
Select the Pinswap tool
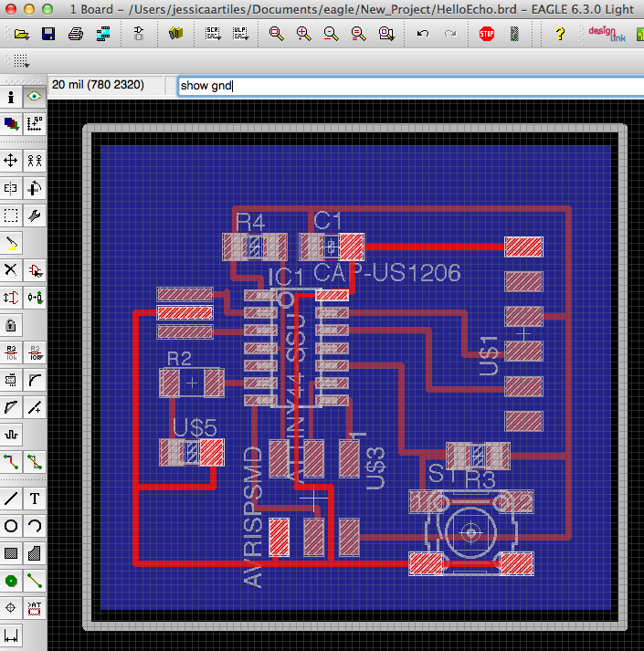click(x=11, y=298)
